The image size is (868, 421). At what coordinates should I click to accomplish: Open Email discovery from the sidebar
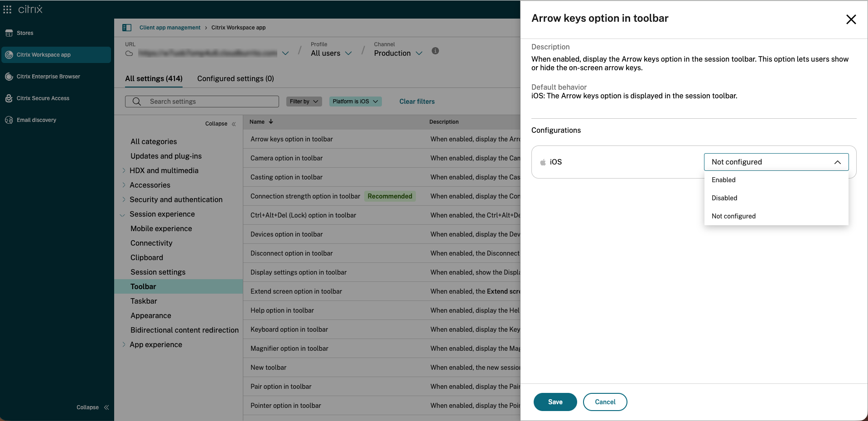[35, 120]
